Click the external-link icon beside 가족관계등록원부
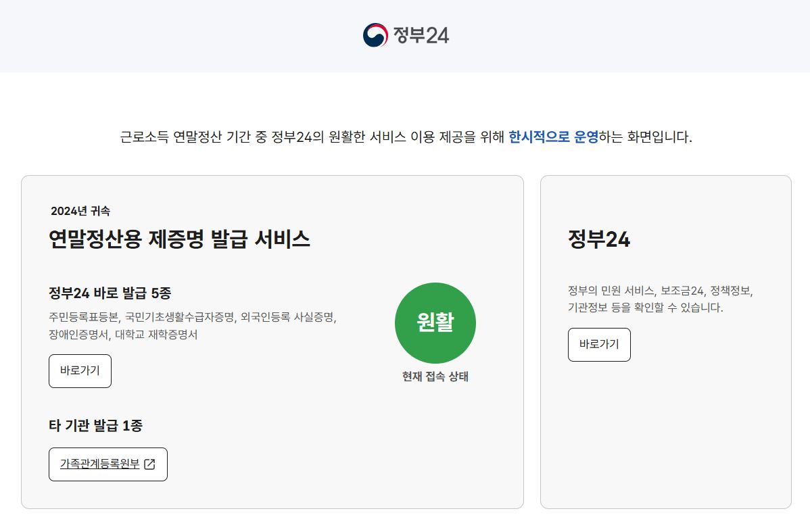 click(150, 464)
